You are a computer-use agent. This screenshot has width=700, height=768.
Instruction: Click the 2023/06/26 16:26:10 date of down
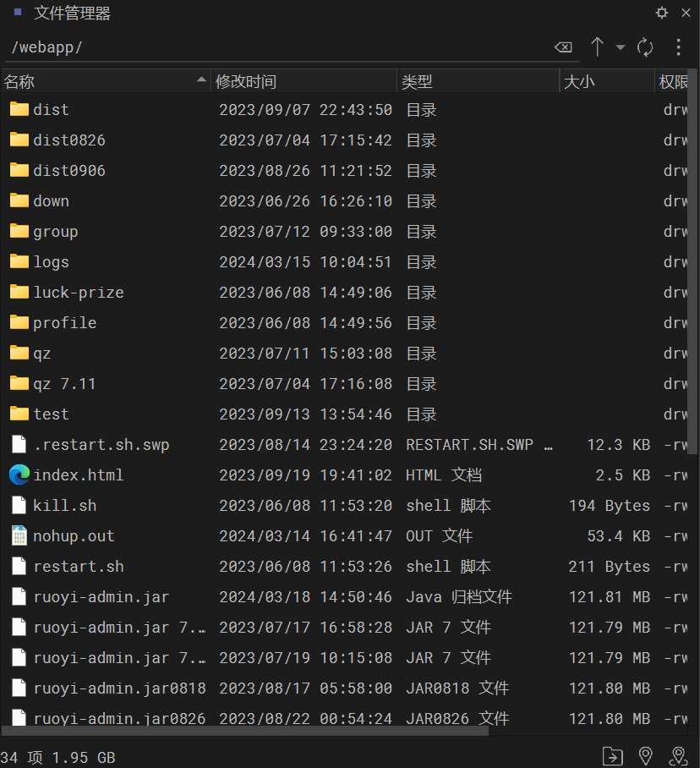point(305,200)
